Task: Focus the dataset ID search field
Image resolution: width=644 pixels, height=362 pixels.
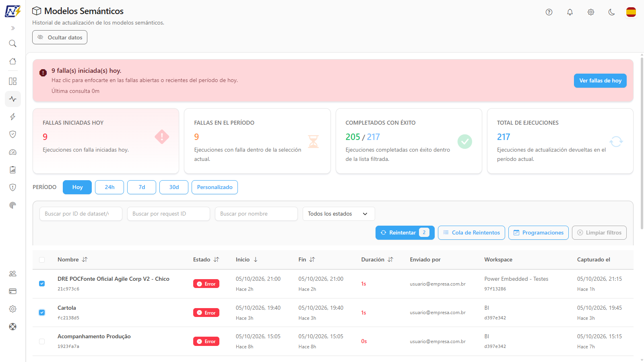Action: [81, 214]
